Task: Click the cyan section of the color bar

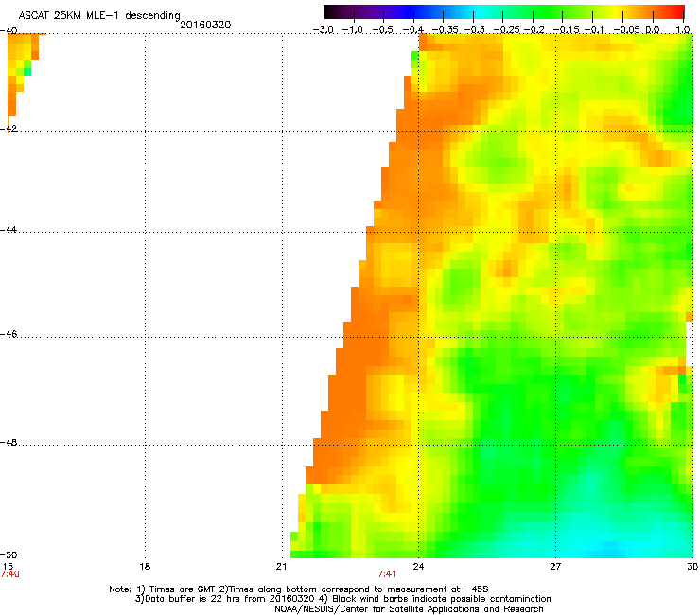Action: [x=478, y=11]
